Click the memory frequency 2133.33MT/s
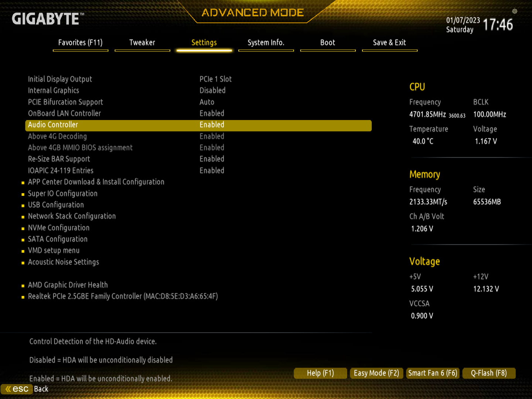 click(428, 202)
